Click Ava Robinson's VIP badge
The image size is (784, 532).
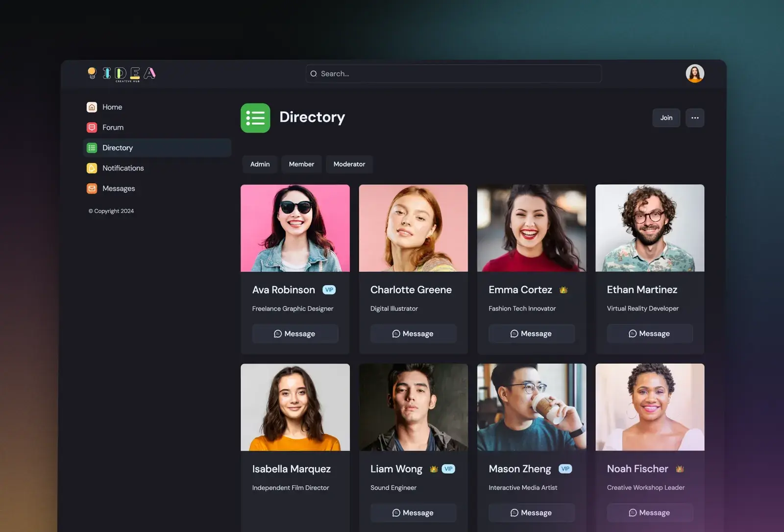point(329,290)
